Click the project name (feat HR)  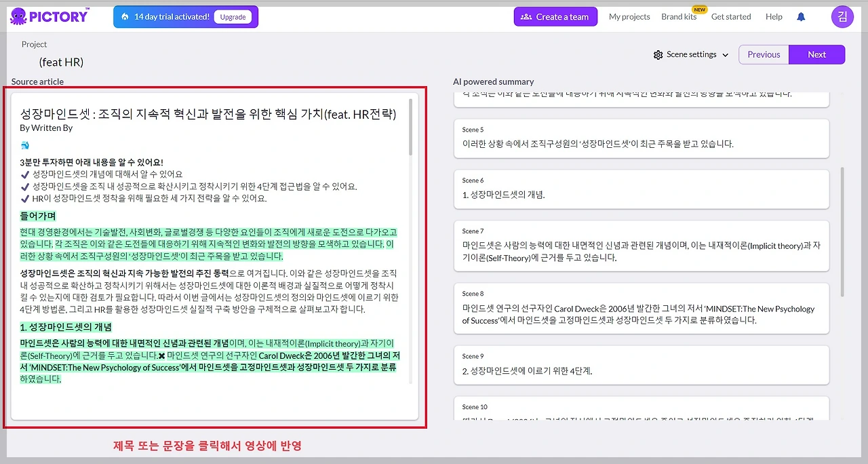click(x=61, y=62)
